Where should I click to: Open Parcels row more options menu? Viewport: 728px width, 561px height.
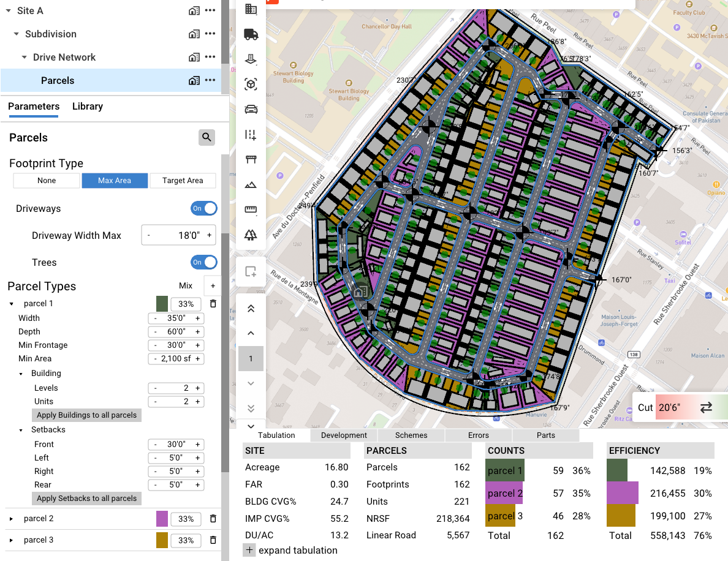(210, 80)
